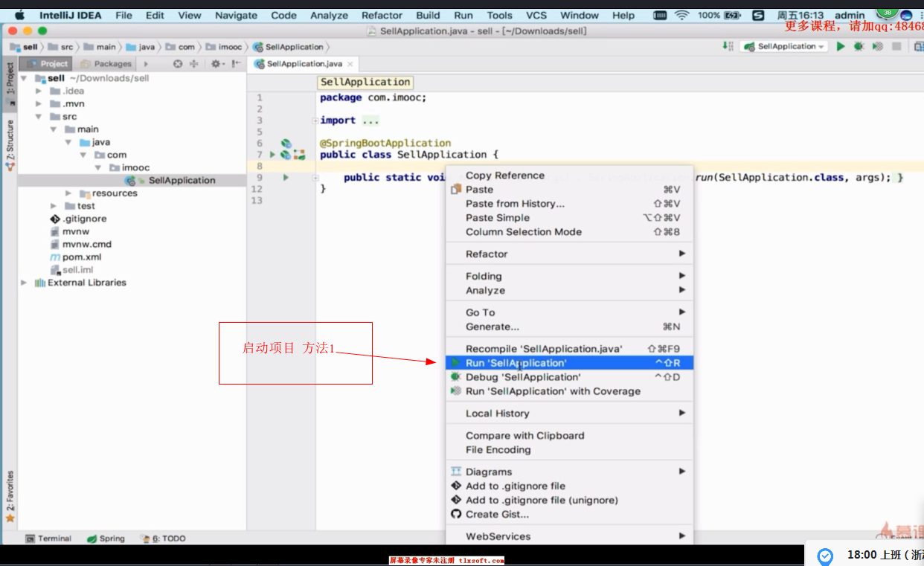Image resolution: width=924 pixels, height=566 pixels.
Task: Collapse the java folder
Action: click(68, 142)
